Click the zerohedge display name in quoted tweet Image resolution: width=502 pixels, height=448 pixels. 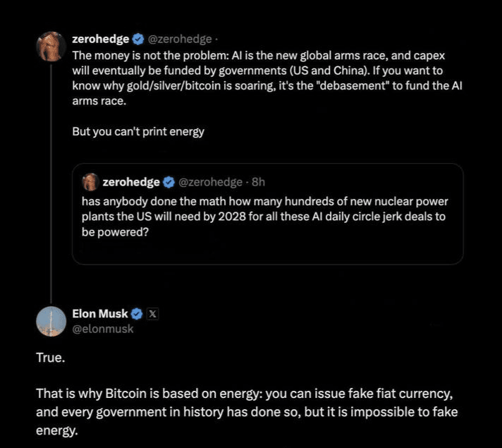pos(131,182)
